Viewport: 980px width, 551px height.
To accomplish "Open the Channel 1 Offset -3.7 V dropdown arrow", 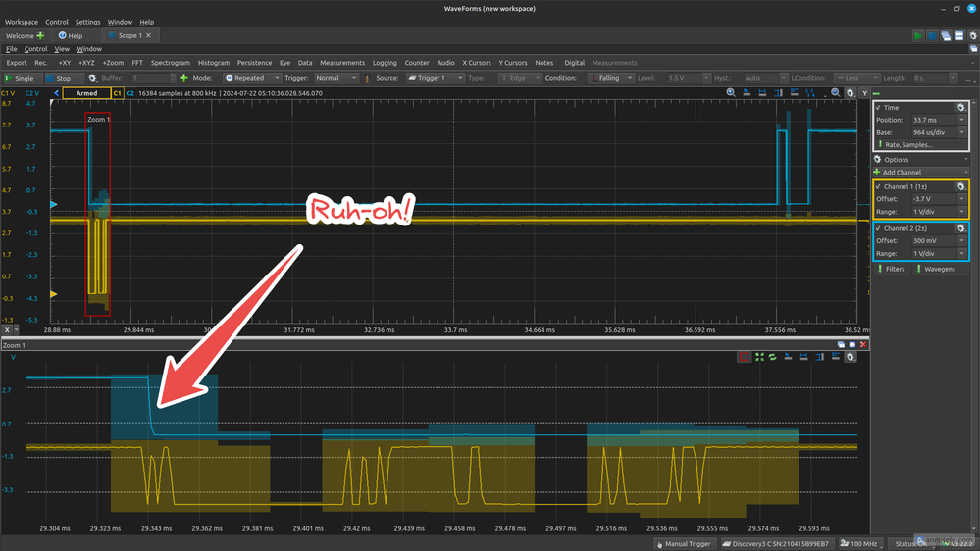I will 962,199.
